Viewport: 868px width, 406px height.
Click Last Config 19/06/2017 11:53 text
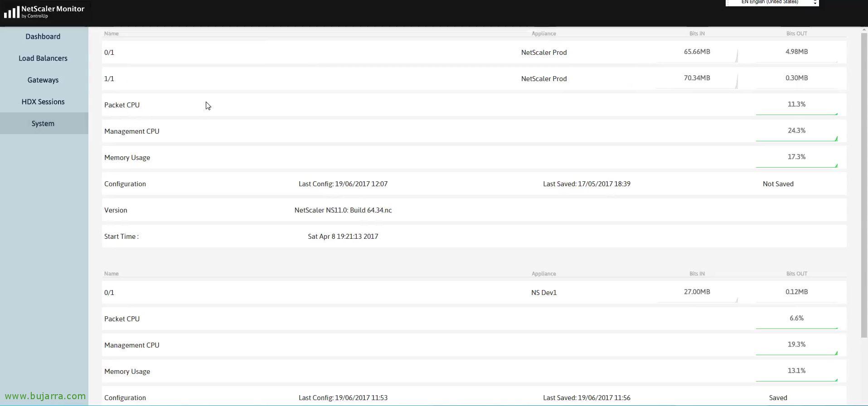(x=343, y=398)
